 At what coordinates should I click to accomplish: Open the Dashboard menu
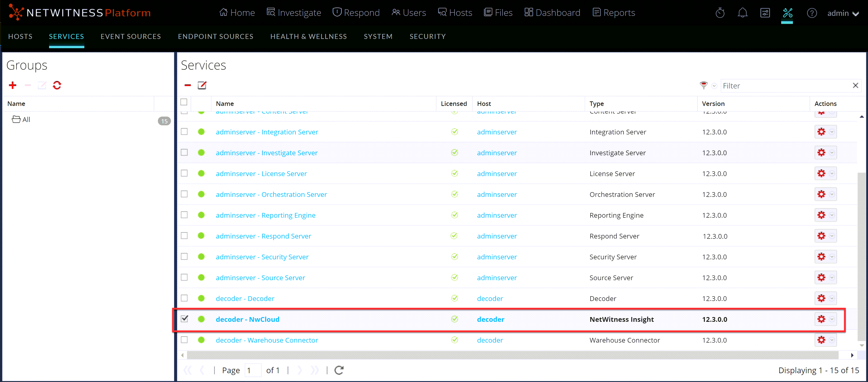click(x=553, y=13)
